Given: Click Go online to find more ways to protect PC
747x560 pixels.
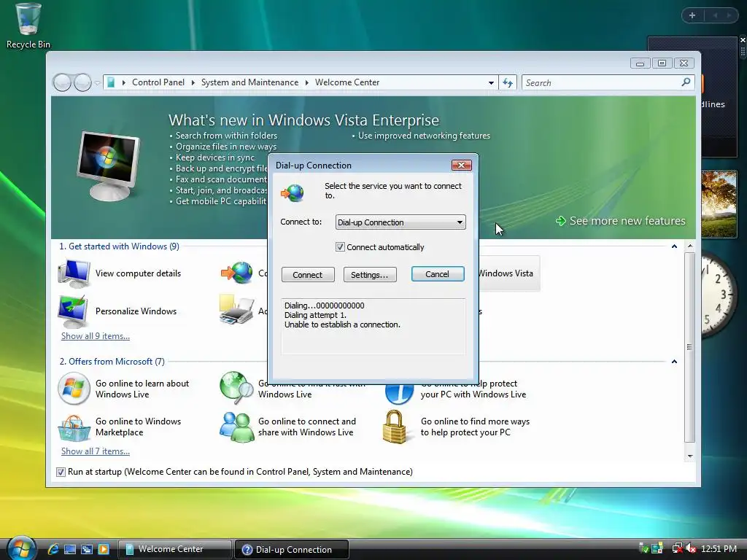Looking at the screenshot, I should pyautogui.click(x=475, y=427).
